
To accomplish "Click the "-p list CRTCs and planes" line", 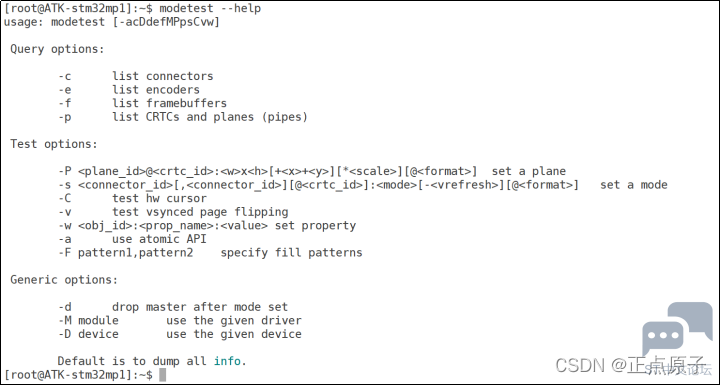I will coord(183,117).
